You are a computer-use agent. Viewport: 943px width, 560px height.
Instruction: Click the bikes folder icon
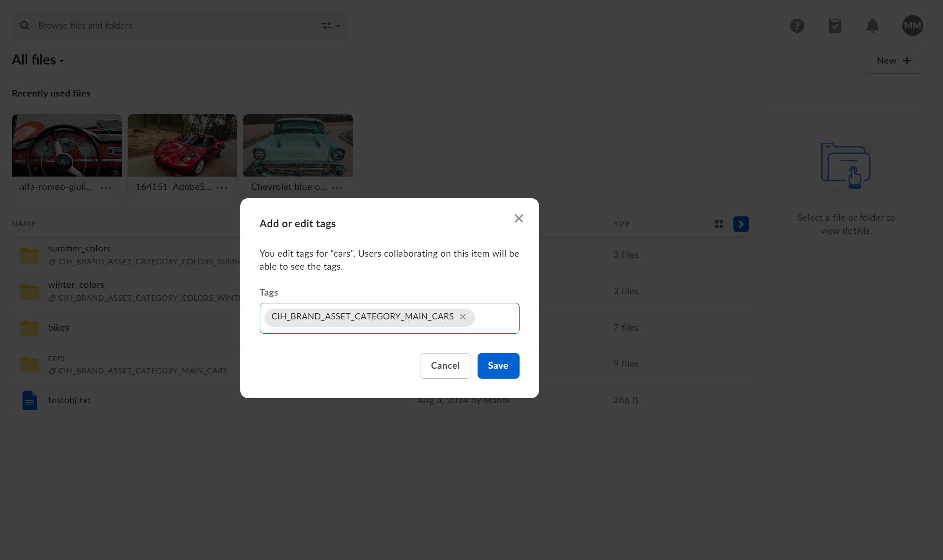coord(30,328)
